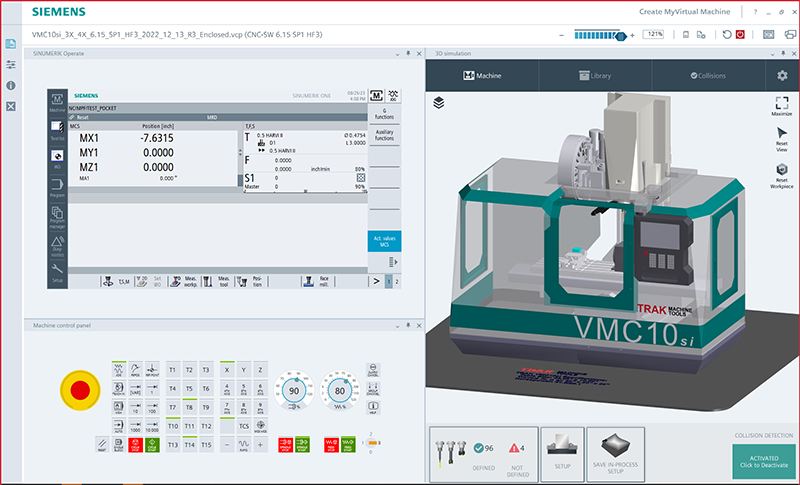
Task: Click the Reset key on control panel
Action: coord(102,445)
